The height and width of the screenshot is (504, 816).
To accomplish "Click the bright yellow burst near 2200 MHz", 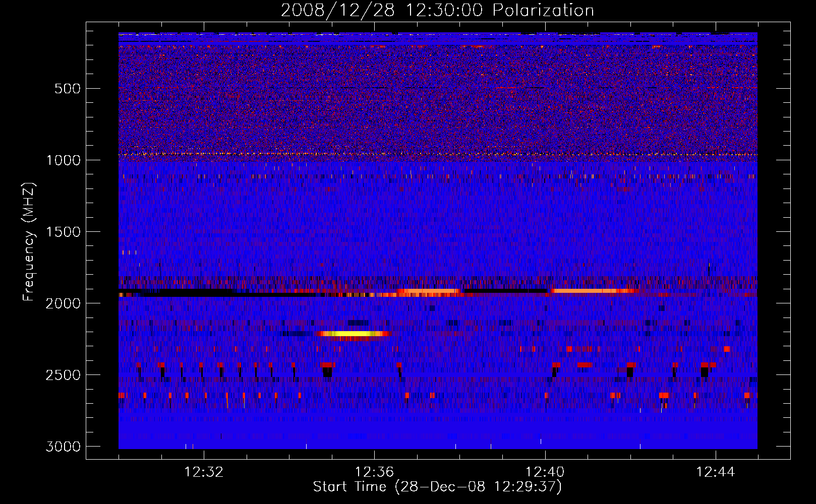I will click(x=353, y=334).
